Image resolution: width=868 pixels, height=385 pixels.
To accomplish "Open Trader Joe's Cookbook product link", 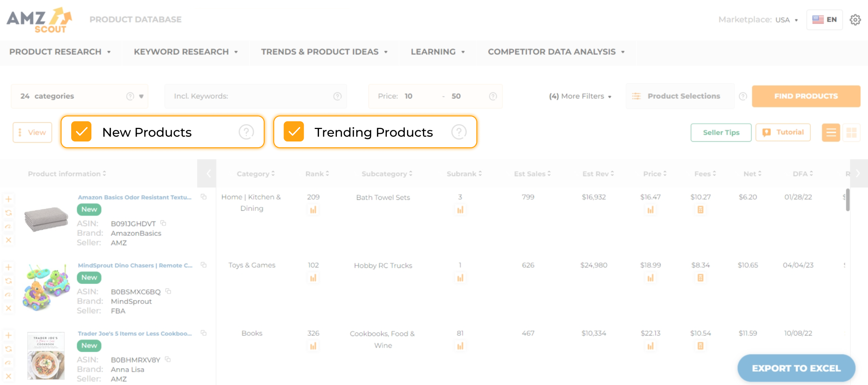I will tap(135, 334).
